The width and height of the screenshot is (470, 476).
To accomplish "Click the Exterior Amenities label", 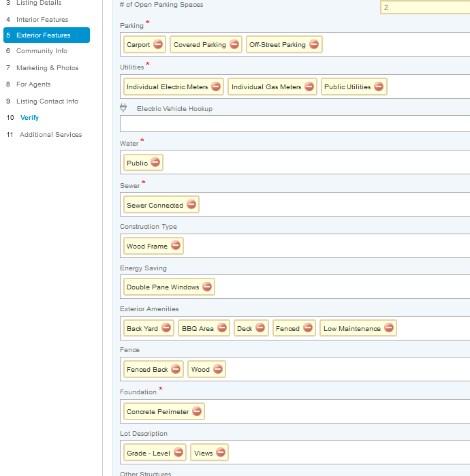I will pos(149,308).
